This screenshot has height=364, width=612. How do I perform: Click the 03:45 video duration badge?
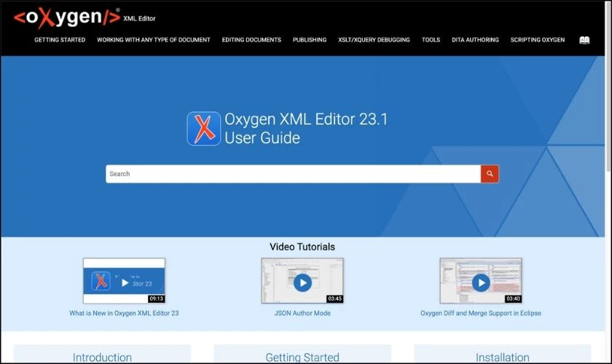(x=335, y=299)
